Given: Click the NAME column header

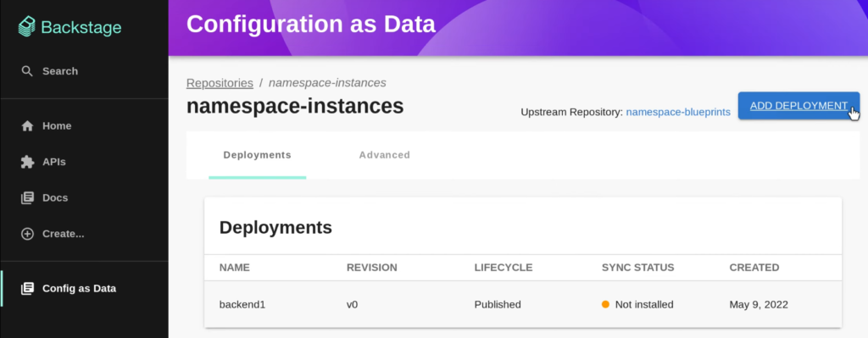Looking at the screenshot, I should pos(235,268).
